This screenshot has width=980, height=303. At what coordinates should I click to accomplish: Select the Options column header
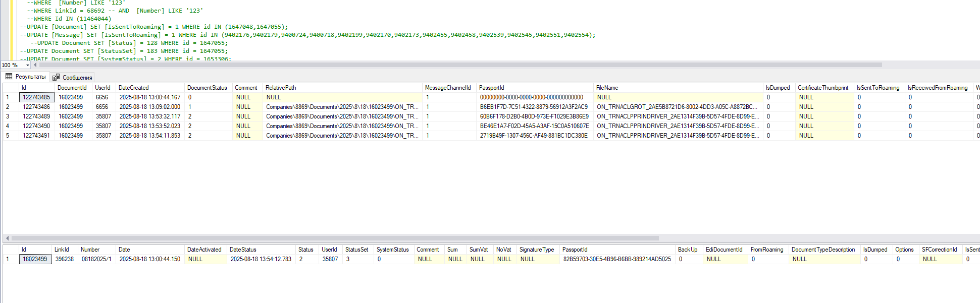click(x=906, y=250)
